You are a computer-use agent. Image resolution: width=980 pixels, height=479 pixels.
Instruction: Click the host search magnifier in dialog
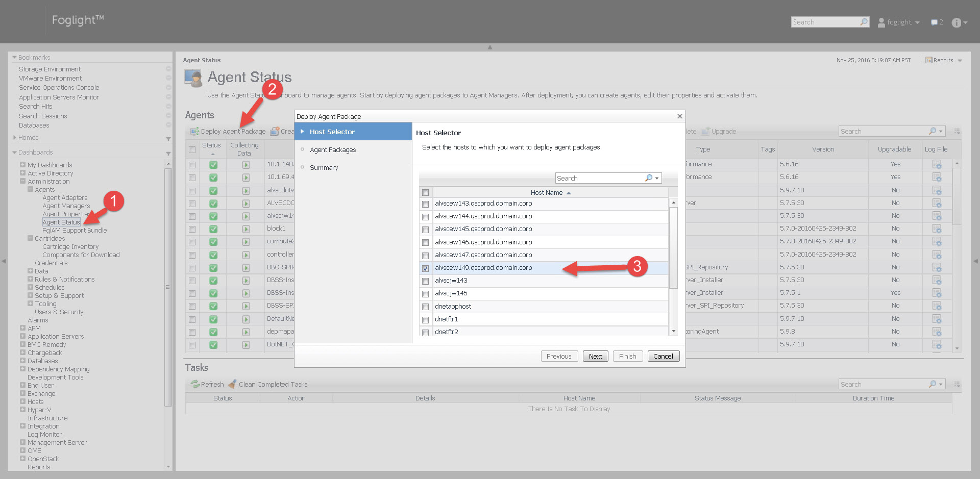click(x=649, y=178)
